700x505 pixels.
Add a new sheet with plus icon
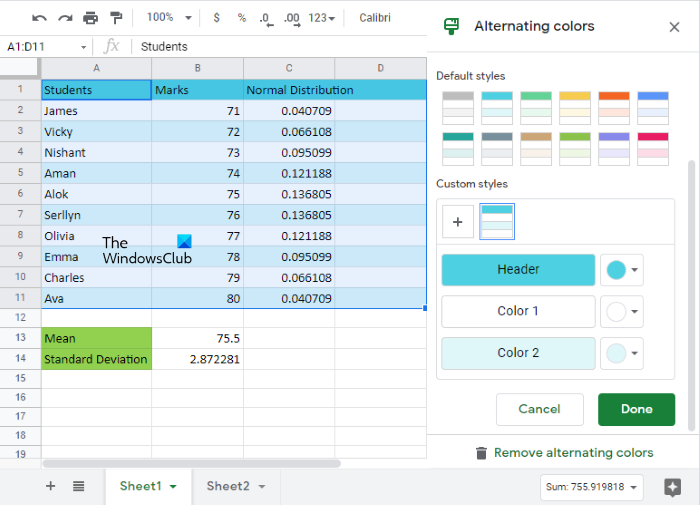point(50,486)
